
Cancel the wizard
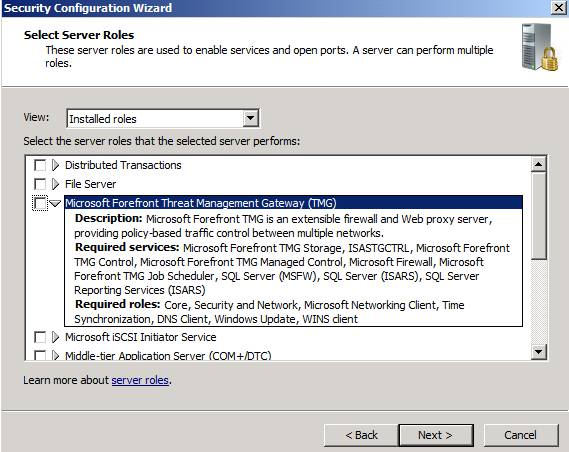point(521,435)
